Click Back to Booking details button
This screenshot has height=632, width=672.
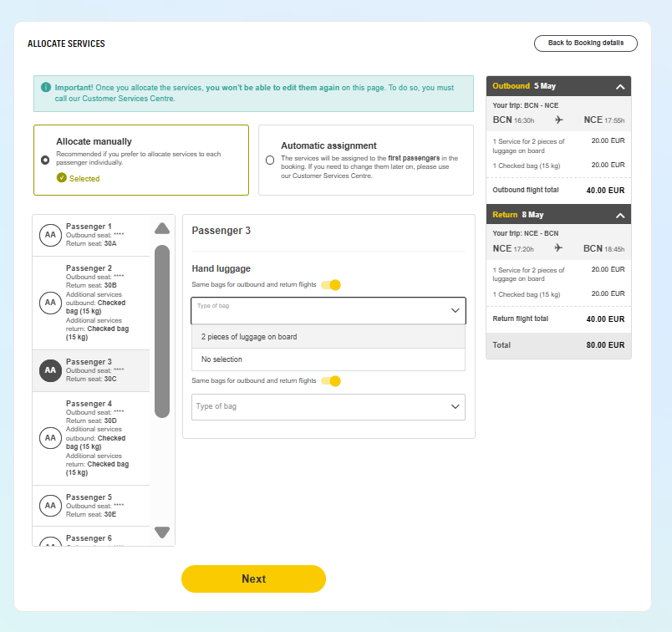coord(585,43)
